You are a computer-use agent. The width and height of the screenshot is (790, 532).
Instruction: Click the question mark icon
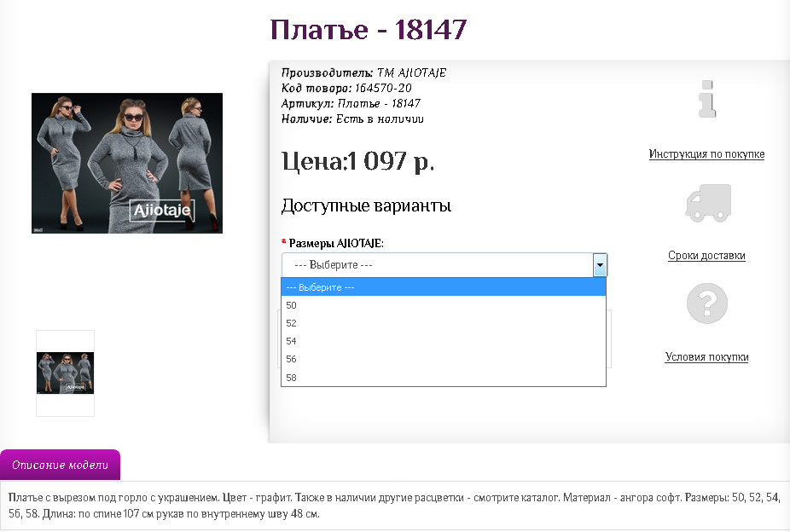click(707, 303)
